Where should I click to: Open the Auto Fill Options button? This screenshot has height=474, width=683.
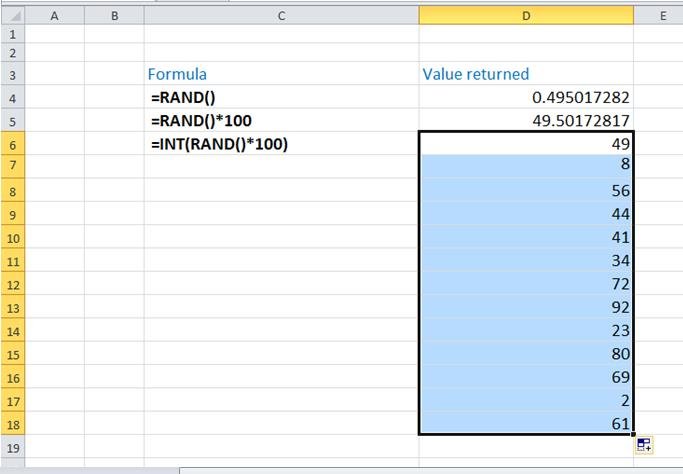click(645, 446)
